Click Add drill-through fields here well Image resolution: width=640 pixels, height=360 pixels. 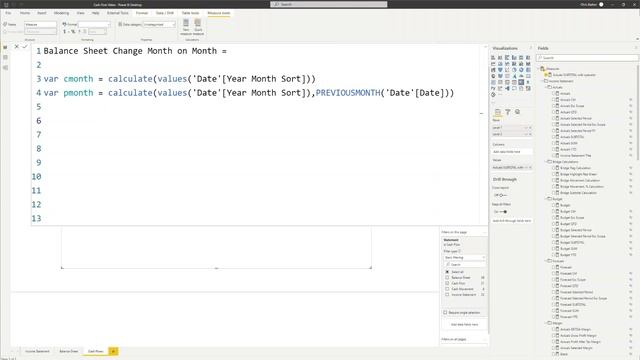pyautogui.click(x=512, y=221)
